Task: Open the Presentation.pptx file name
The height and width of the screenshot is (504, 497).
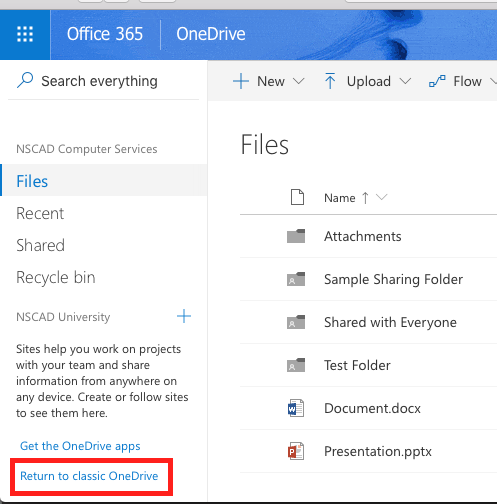Action: (x=378, y=451)
